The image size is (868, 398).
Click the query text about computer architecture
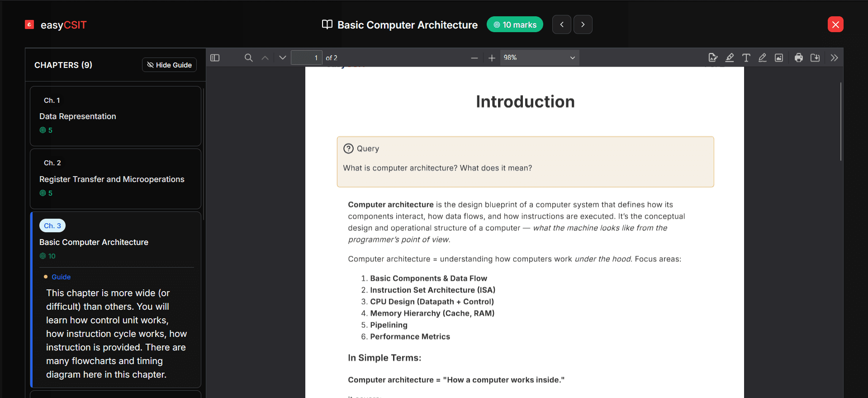[437, 168]
